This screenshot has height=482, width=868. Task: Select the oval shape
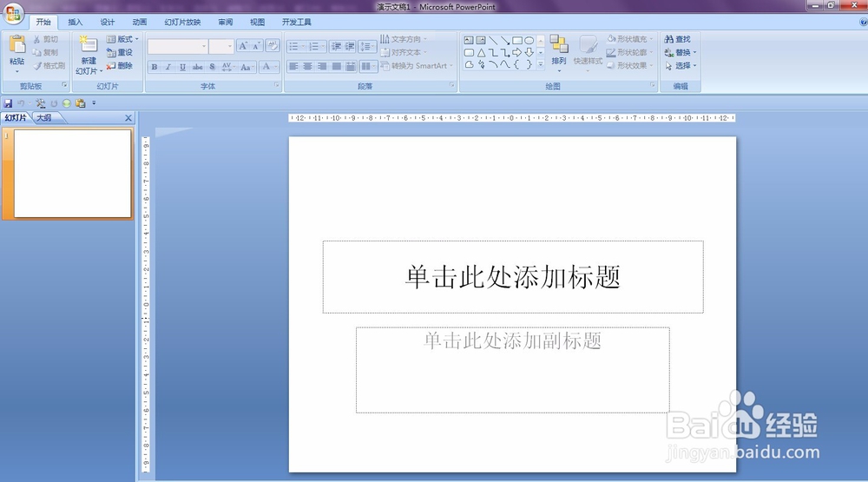click(x=529, y=41)
